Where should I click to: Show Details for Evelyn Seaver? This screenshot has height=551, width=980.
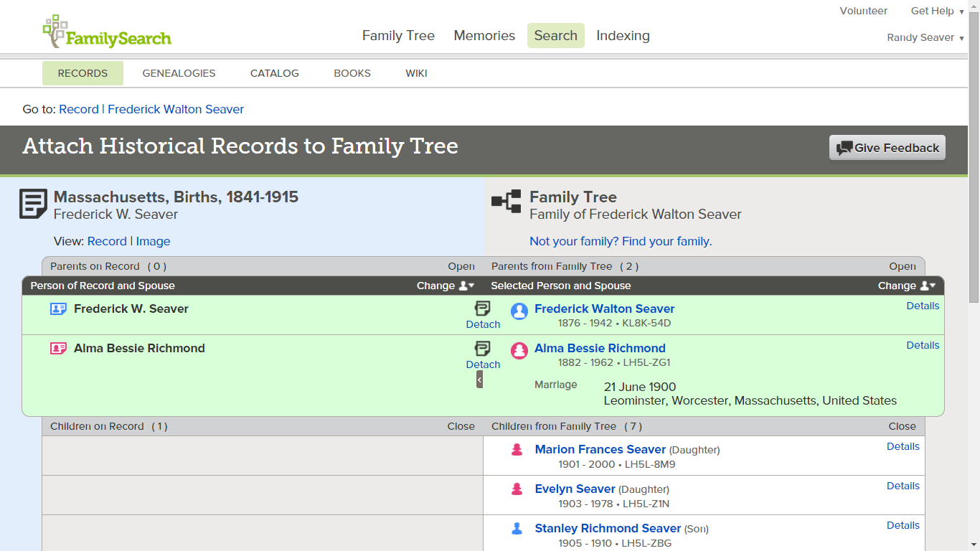tap(903, 486)
